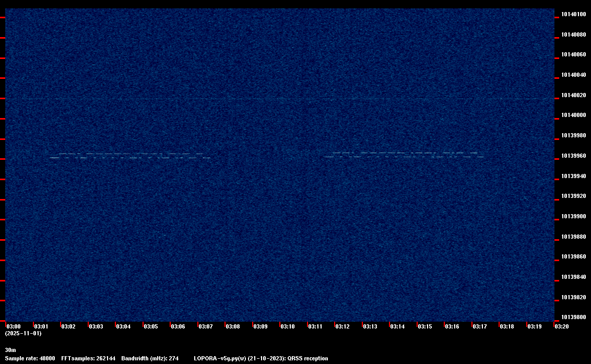Click the 10140080 frequency label

point(574,34)
